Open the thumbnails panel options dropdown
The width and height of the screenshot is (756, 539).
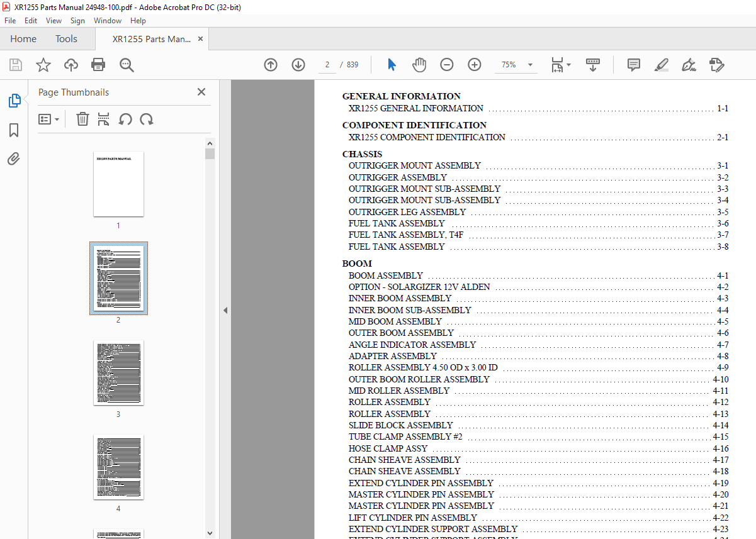coord(48,119)
